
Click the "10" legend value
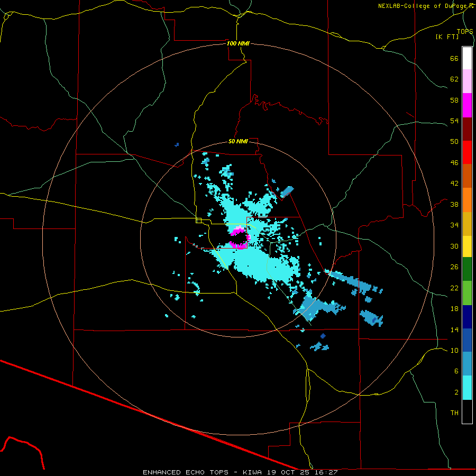tap(454, 350)
